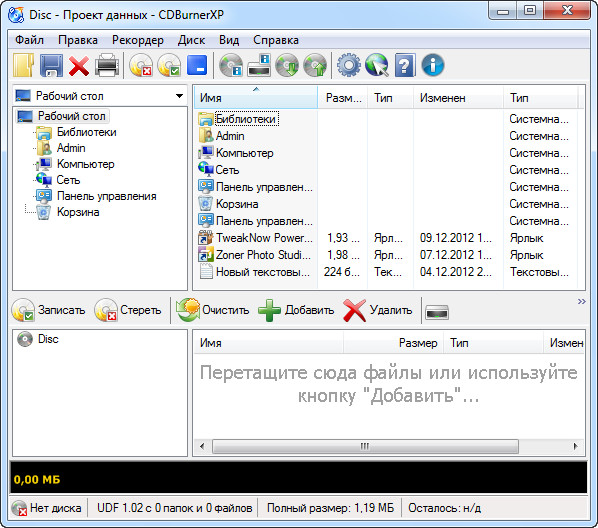The height and width of the screenshot is (528, 598).
Task: Select Рабочий стол root in folder tree
Action: coord(63,116)
